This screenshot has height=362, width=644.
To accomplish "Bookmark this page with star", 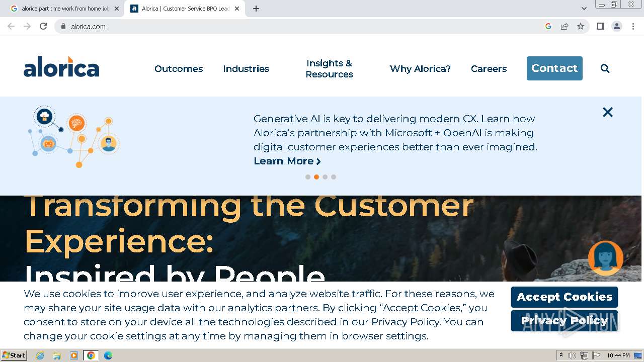I will (581, 26).
